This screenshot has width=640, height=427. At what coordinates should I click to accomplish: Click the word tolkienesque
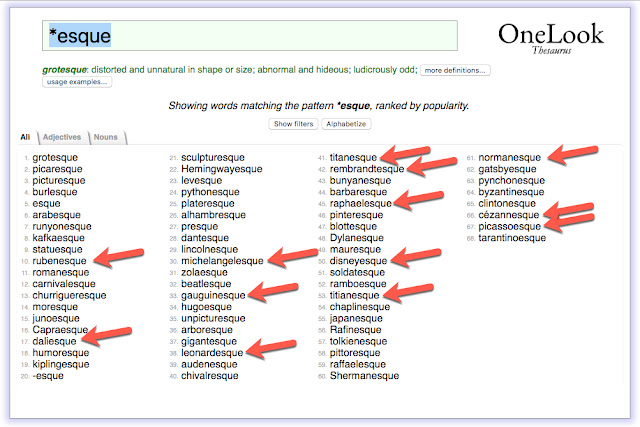point(358,341)
